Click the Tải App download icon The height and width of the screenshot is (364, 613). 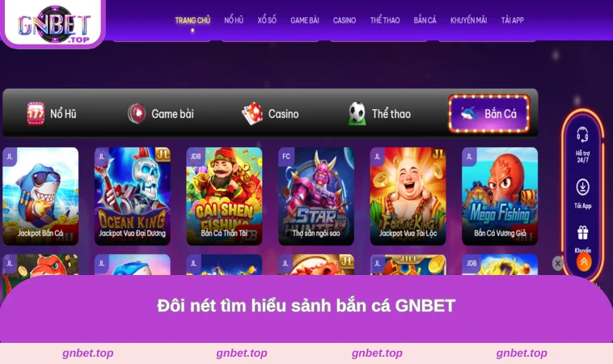(582, 188)
